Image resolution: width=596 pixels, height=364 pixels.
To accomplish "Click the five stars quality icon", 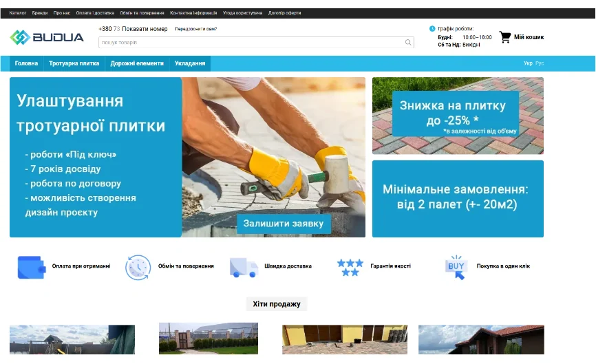I will pos(350,267).
